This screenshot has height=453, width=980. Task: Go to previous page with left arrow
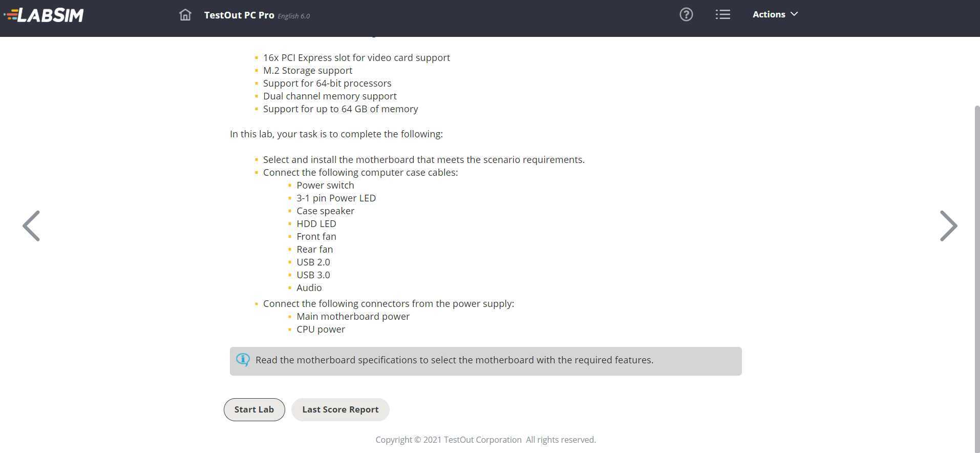[31, 226]
